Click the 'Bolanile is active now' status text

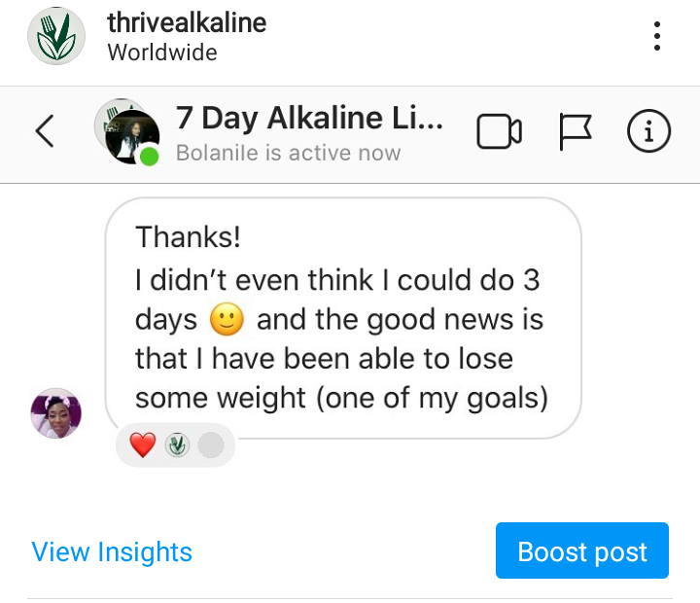point(288,154)
